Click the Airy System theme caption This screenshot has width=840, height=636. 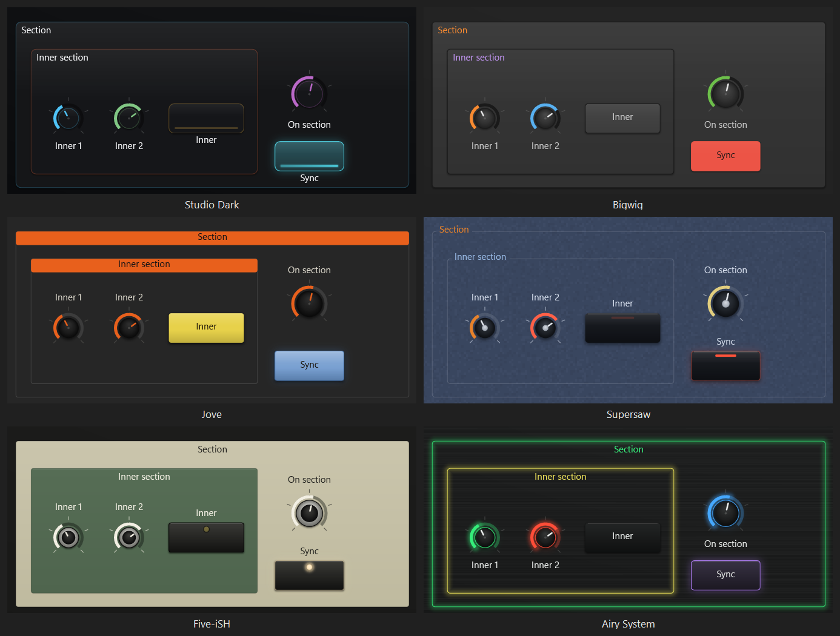(x=628, y=624)
